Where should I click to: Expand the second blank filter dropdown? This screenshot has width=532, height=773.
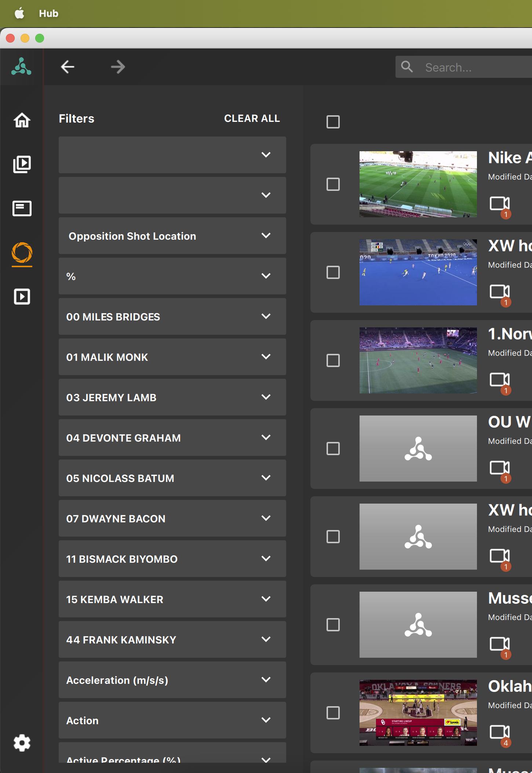point(172,195)
